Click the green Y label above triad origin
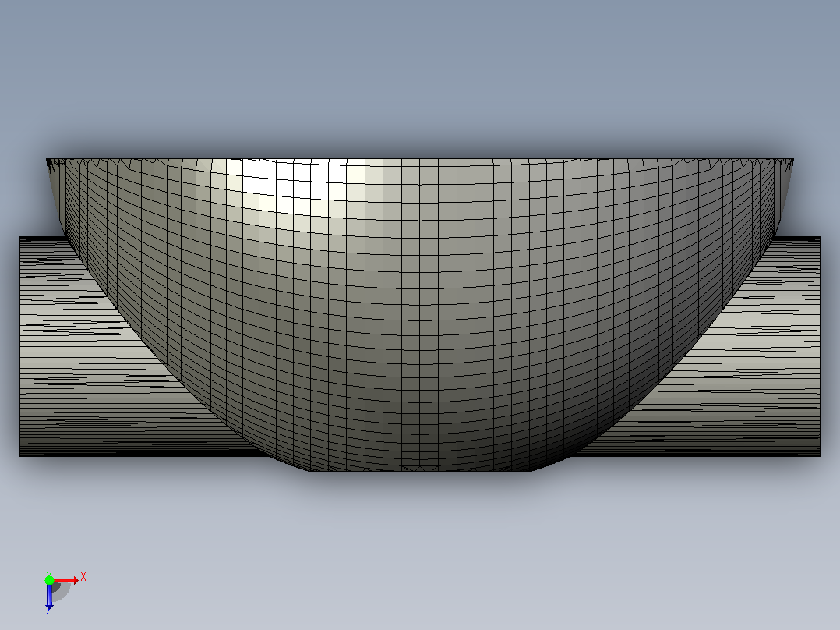Image resolution: width=840 pixels, height=630 pixels. pyautogui.click(x=49, y=574)
